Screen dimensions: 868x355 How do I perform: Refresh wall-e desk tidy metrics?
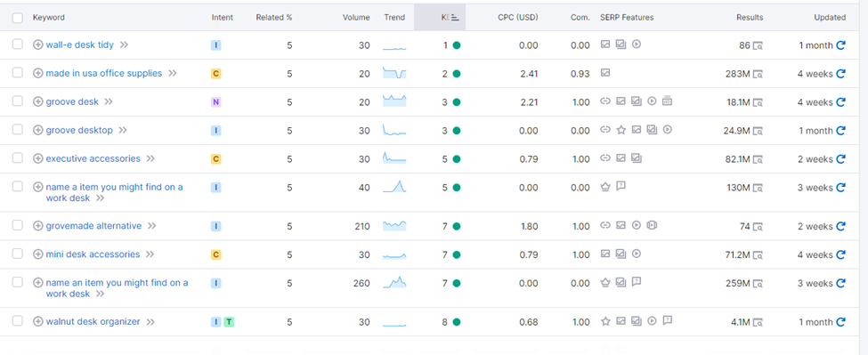tap(841, 45)
